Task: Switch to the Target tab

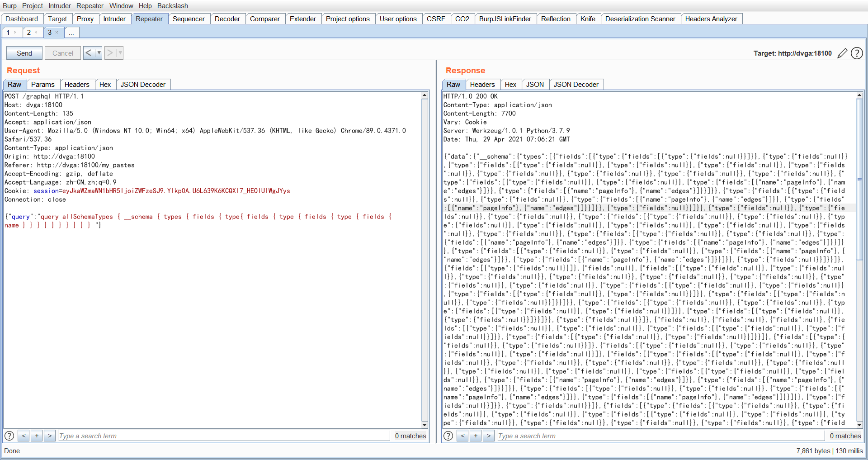Action: pos(57,19)
